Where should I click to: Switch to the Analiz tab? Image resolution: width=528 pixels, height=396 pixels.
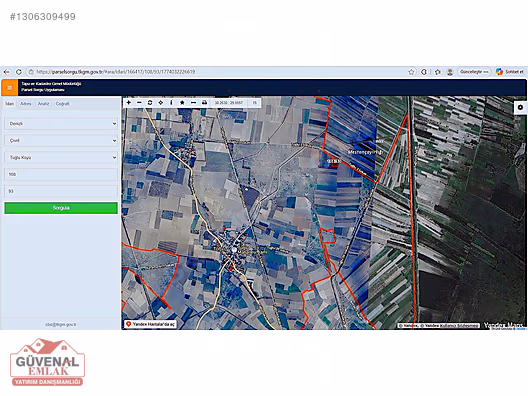click(43, 104)
